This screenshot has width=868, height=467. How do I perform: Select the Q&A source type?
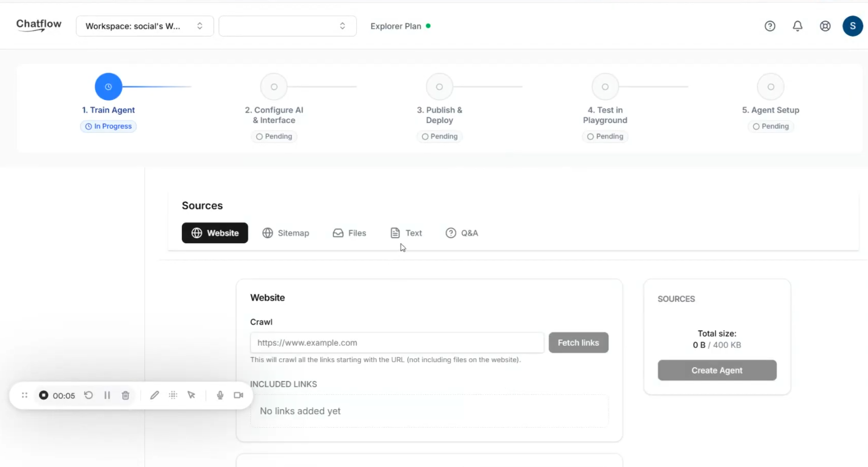point(462,233)
